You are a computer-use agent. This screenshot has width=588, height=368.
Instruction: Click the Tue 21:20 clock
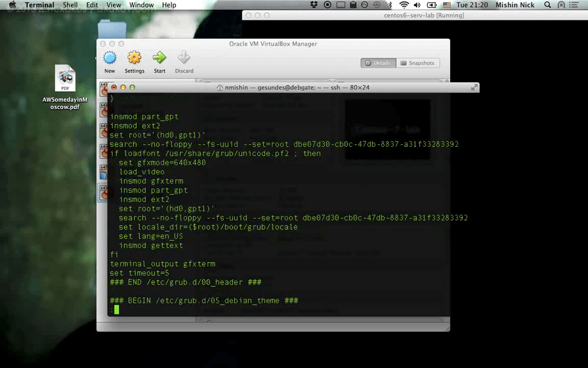pyautogui.click(x=472, y=5)
